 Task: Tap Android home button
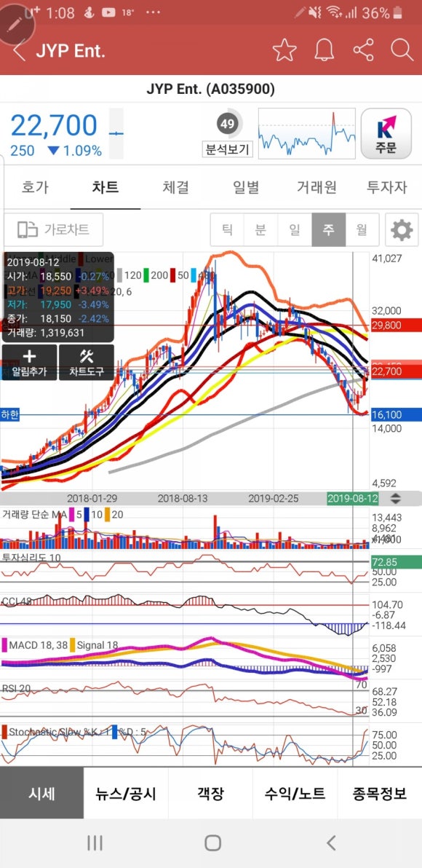click(x=213, y=843)
